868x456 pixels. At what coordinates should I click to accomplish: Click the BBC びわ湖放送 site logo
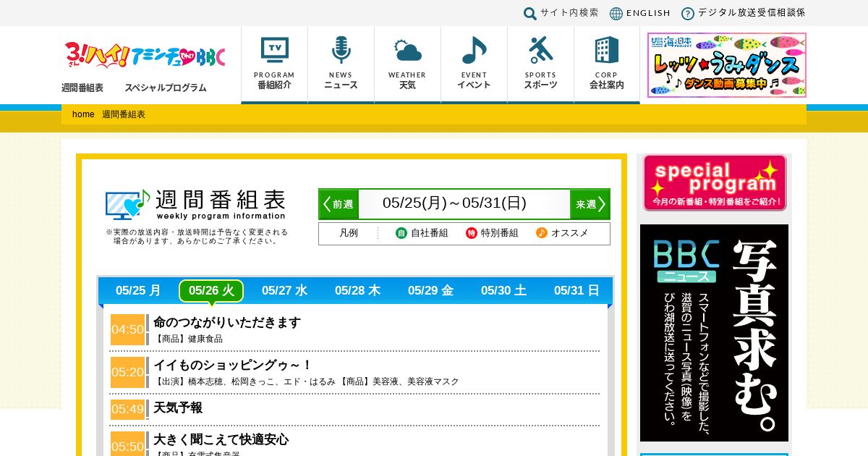tap(145, 55)
